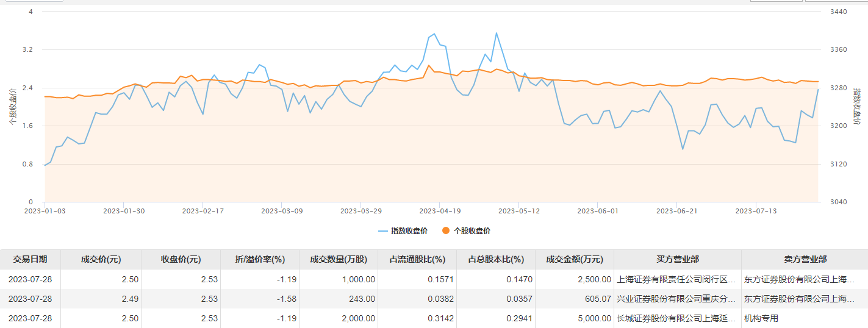Viewport: 868px width, 328px height.
Task: Click the 交易日期 column header
Action: (30, 259)
